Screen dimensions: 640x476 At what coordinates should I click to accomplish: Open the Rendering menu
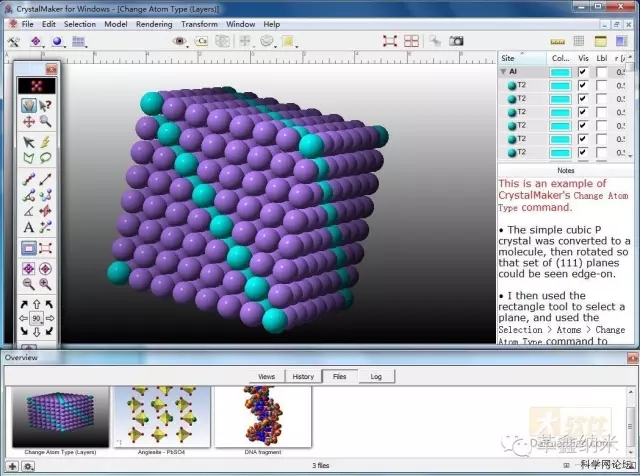(x=153, y=23)
